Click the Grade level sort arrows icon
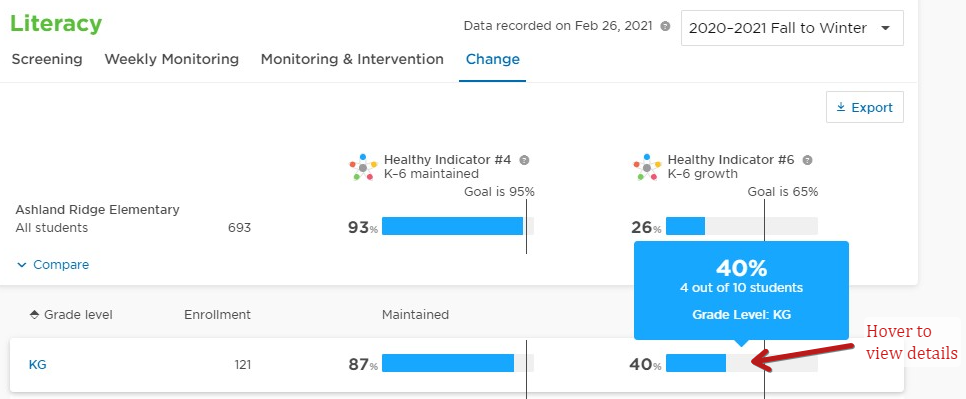The image size is (966, 399). (34, 315)
